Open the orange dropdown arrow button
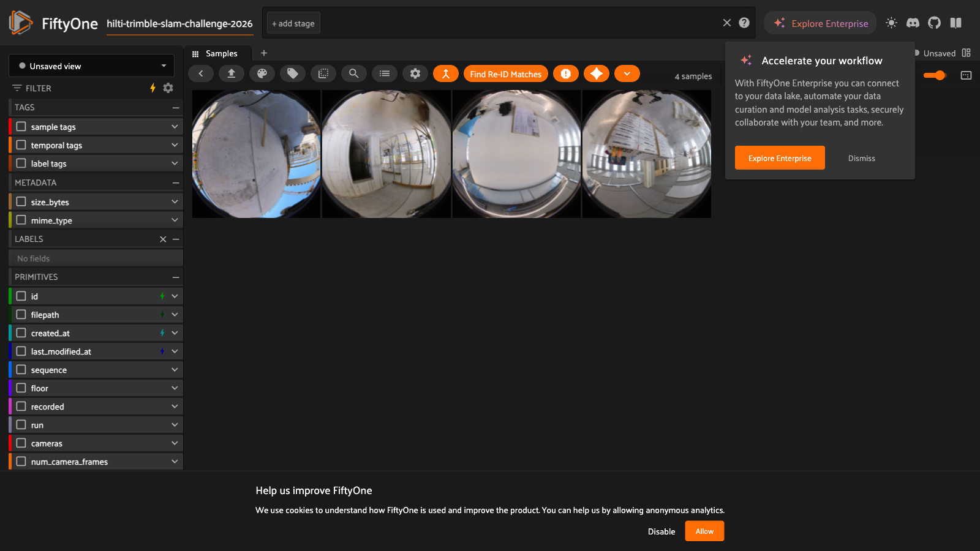The height and width of the screenshot is (551, 980). pyautogui.click(x=627, y=73)
